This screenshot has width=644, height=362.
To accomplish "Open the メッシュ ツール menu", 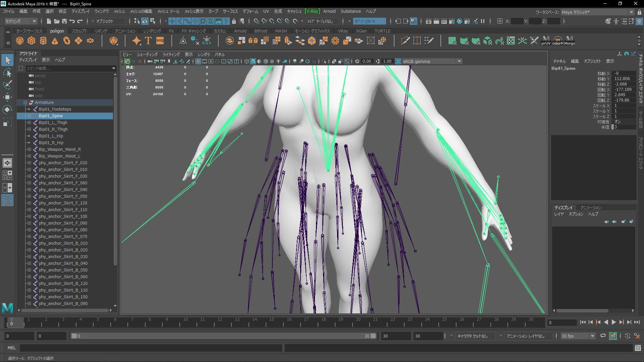I will click(168, 11).
